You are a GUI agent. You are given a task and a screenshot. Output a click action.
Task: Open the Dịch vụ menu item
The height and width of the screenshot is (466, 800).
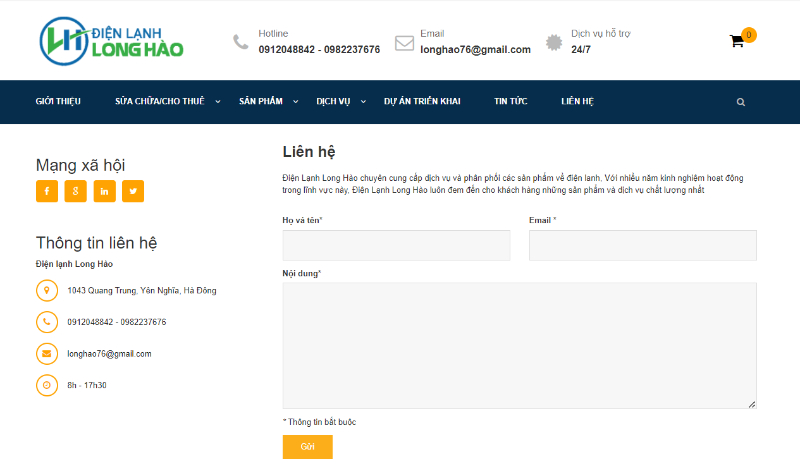(333, 101)
